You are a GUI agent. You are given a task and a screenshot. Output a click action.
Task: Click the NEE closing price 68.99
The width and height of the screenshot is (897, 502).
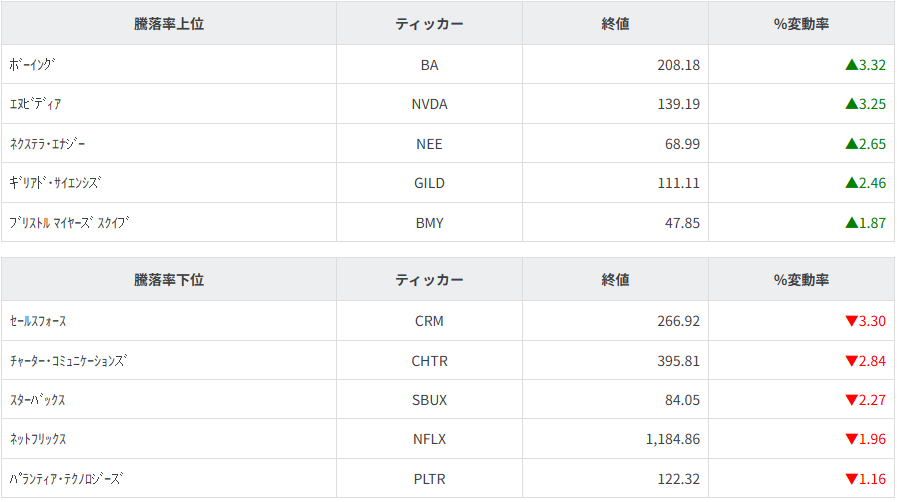click(x=680, y=144)
